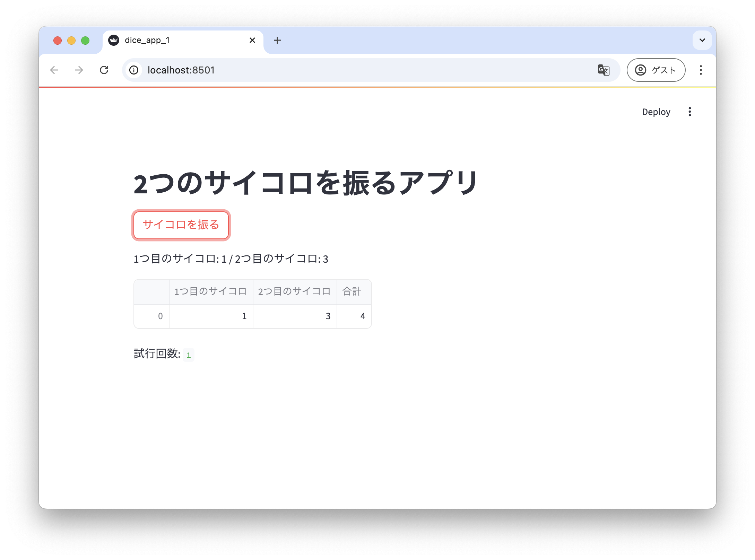This screenshot has height=560, width=755.
Task: Click the back navigation arrow
Action: [x=54, y=70]
